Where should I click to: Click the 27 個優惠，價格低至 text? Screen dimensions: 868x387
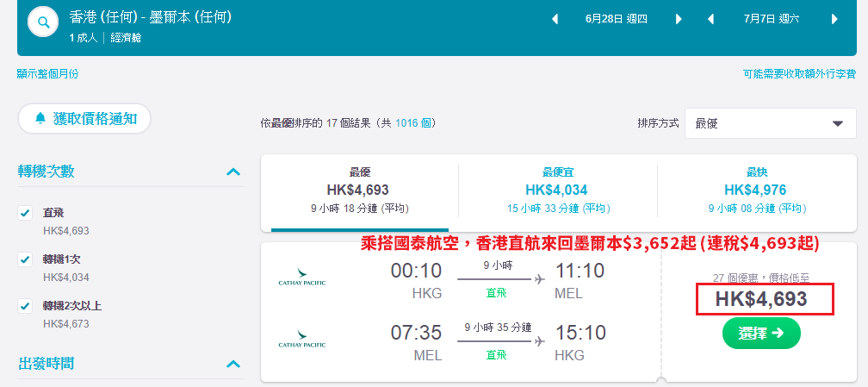pyautogui.click(x=762, y=278)
